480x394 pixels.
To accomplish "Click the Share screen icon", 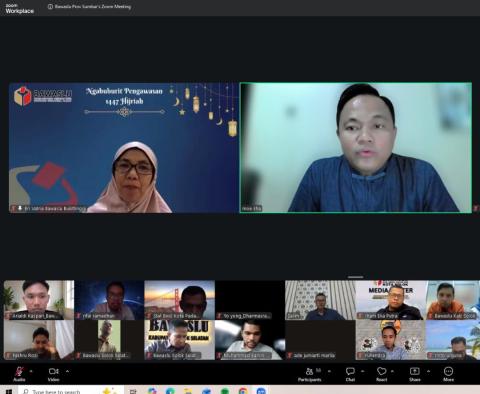I will click(x=415, y=374).
